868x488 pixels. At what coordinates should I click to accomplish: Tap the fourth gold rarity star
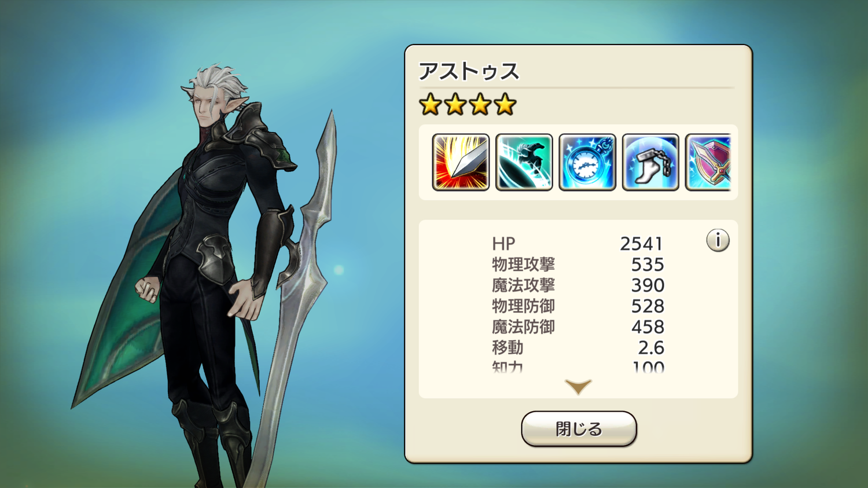[505, 105]
